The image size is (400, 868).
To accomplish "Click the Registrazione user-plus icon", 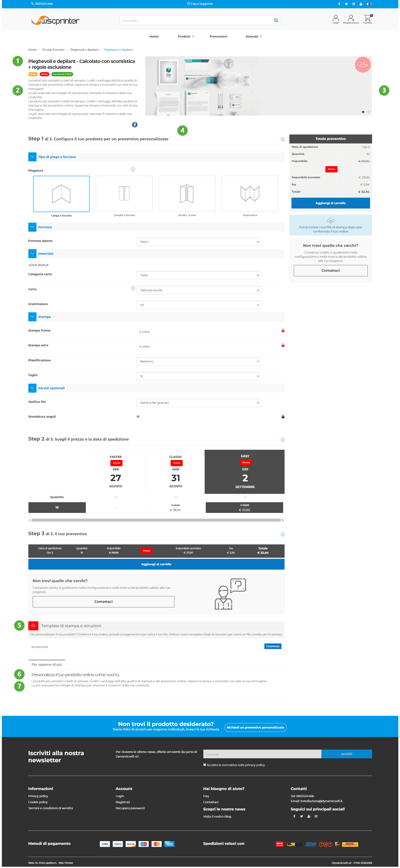I will (x=350, y=18).
